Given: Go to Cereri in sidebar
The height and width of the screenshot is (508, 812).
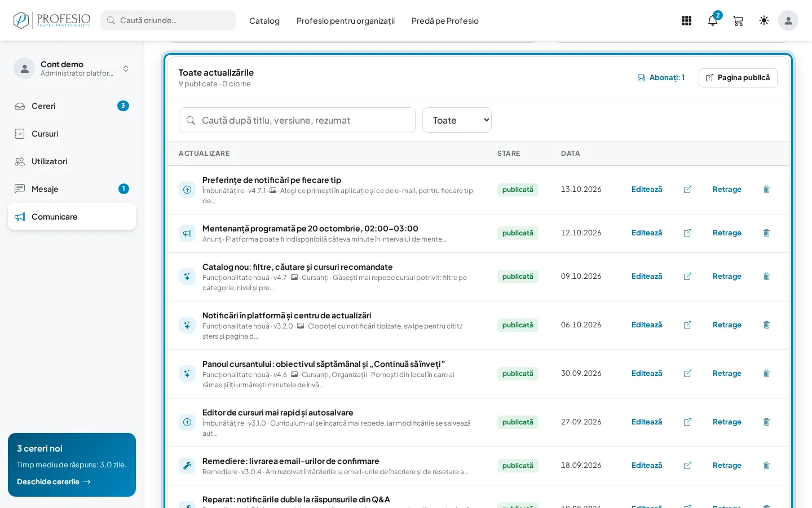Looking at the screenshot, I should pyautogui.click(x=72, y=106).
